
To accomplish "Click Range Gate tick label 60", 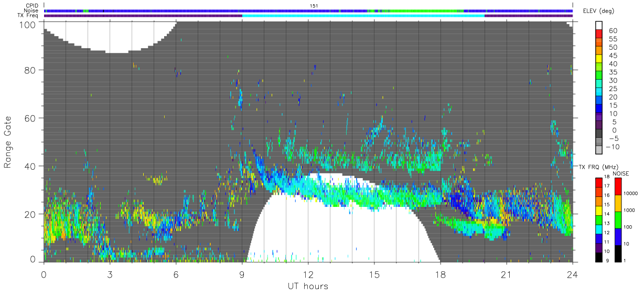I will click(31, 118).
